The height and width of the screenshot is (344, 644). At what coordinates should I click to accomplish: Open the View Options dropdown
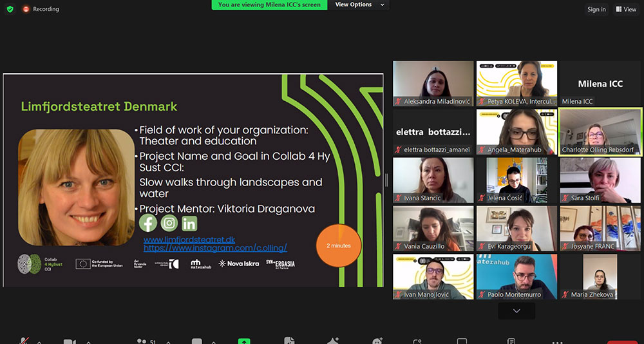click(359, 5)
